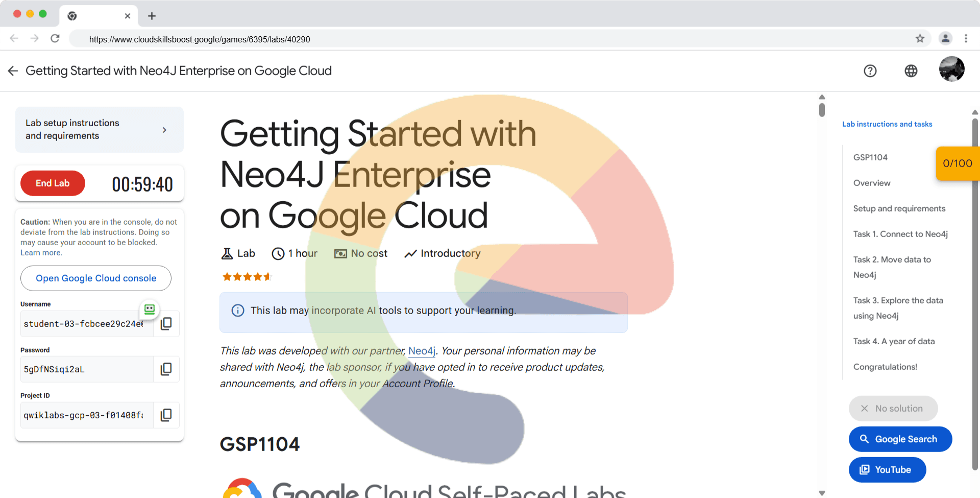Click the GSP1104 heading
The height and width of the screenshot is (498, 980).
pyautogui.click(x=260, y=444)
